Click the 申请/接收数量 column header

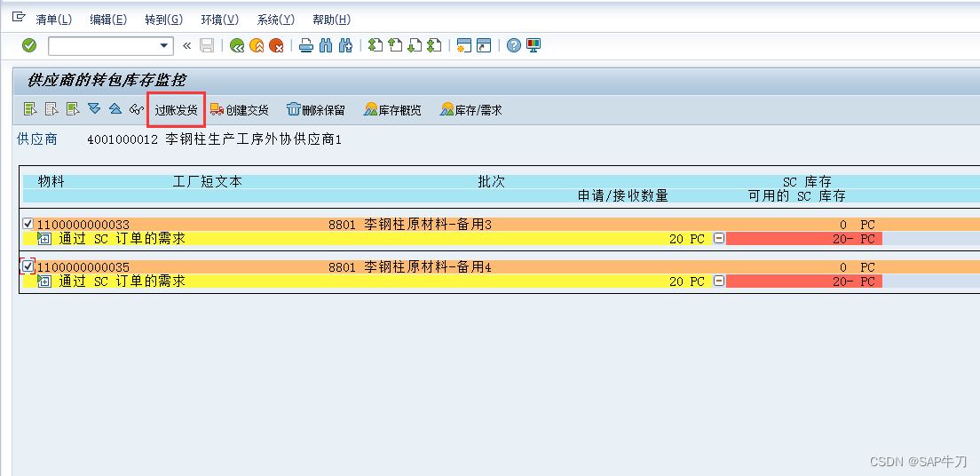(x=623, y=196)
